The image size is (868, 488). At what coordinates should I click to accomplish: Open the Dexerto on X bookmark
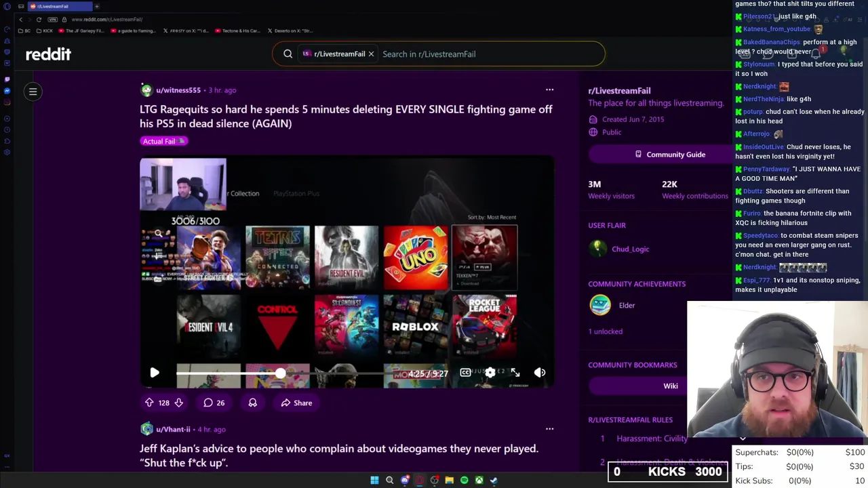290,30
